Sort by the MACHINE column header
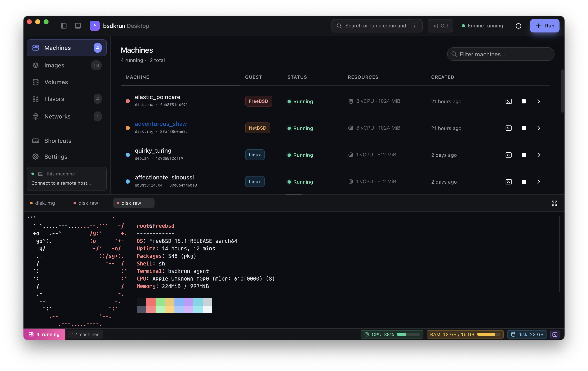Viewport: 588px width, 371px height. click(x=137, y=77)
